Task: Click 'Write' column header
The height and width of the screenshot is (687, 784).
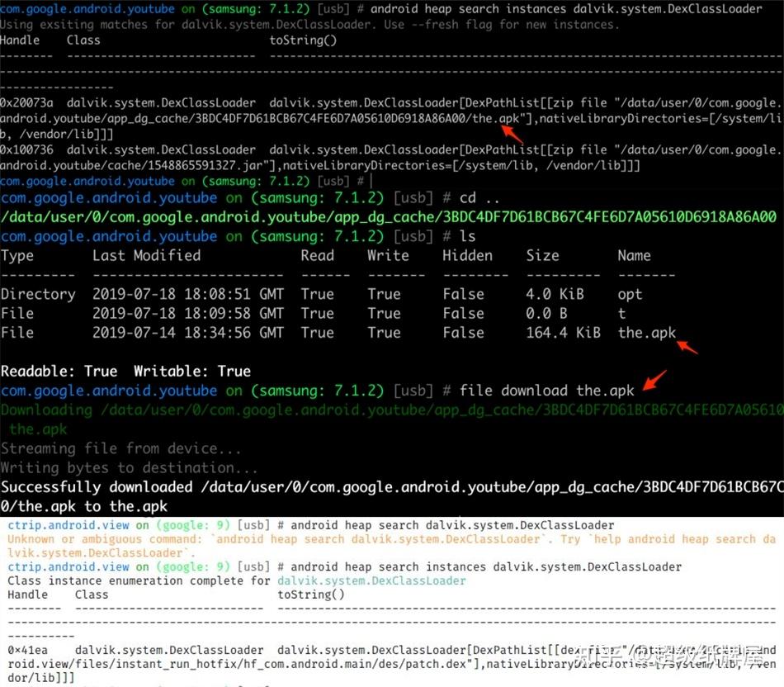Action: [388, 256]
